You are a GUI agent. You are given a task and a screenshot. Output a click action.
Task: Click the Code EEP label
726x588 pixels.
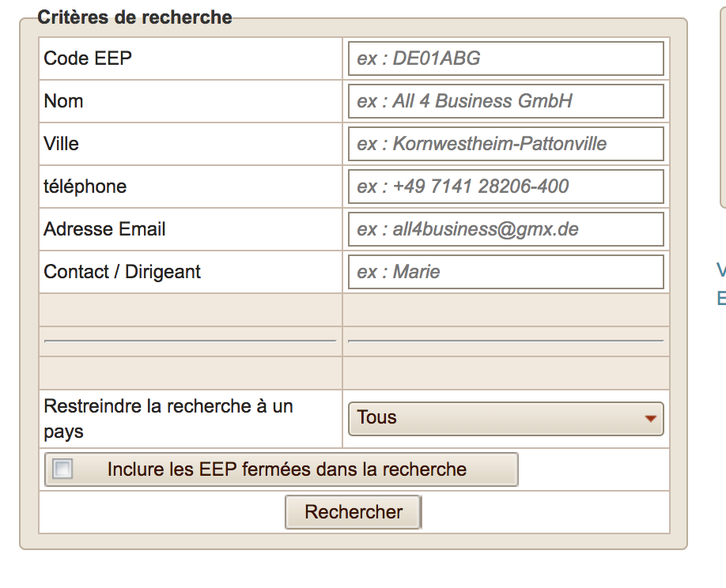88,58
